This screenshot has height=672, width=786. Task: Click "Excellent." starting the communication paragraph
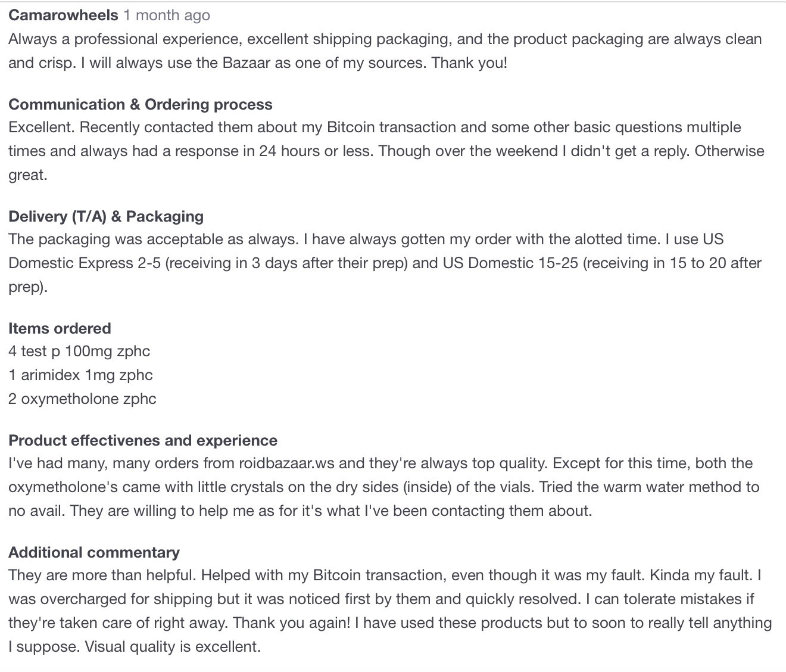[x=42, y=127]
